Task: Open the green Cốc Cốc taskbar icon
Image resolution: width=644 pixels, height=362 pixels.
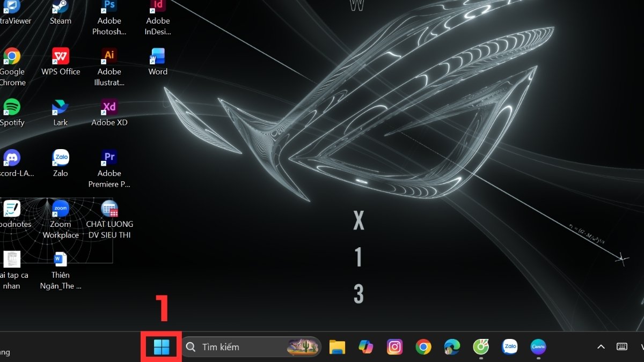Action: 481,347
